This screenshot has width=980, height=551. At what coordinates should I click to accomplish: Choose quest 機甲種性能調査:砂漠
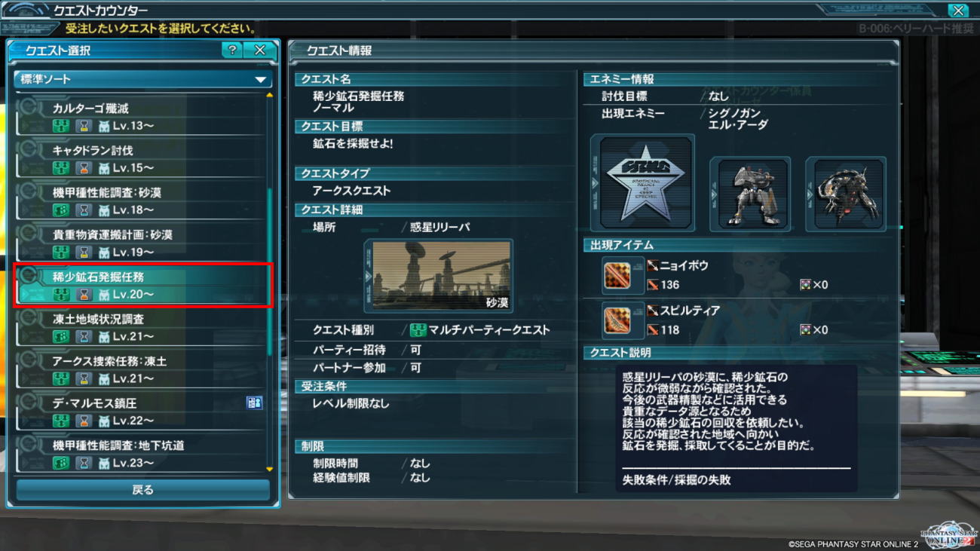pos(140,201)
